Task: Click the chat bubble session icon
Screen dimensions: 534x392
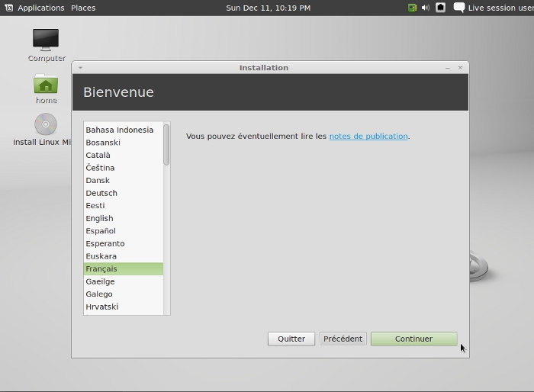Action: [x=458, y=8]
